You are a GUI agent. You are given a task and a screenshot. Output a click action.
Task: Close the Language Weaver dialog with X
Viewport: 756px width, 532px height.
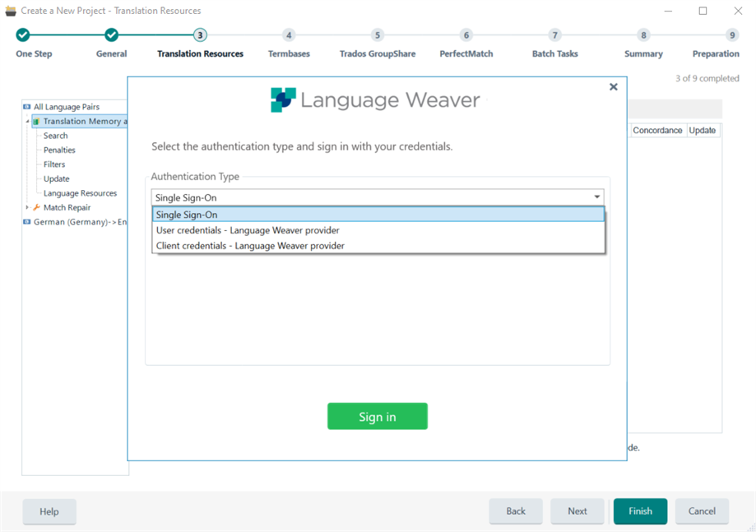(x=614, y=86)
